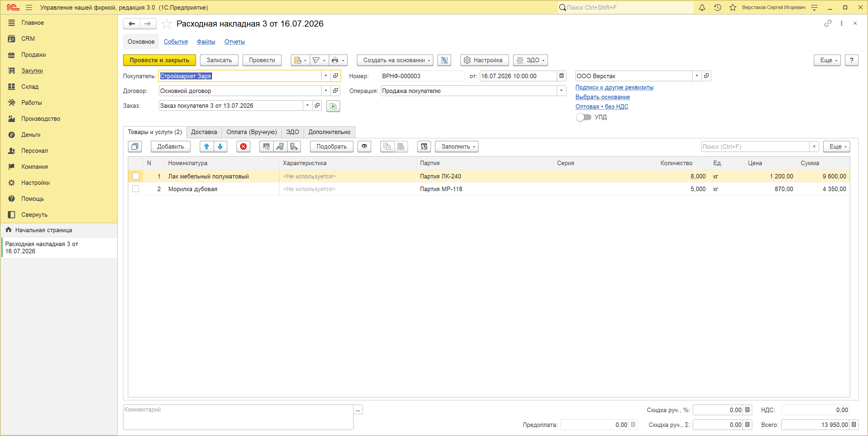The image size is (868, 436).
Task: Open the Настройка button
Action: pos(485,60)
